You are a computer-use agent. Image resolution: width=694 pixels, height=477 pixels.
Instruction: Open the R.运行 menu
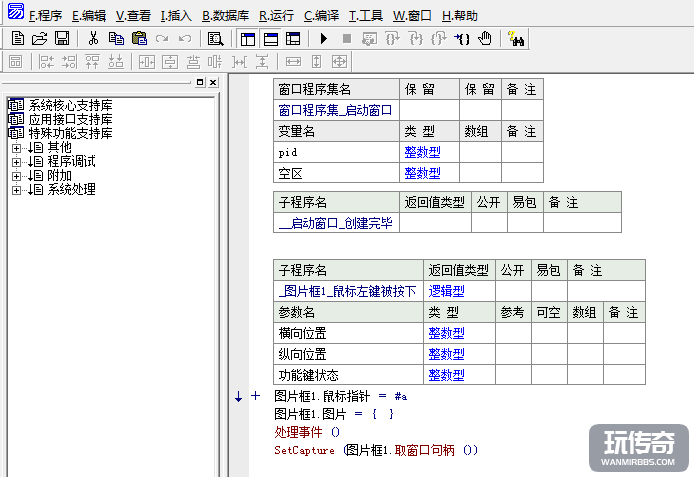click(277, 16)
